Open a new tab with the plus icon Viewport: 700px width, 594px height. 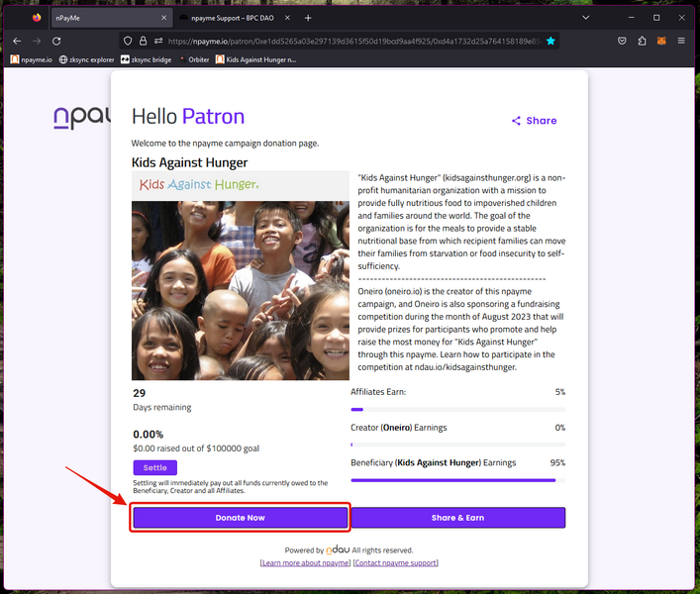click(x=308, y=18)
